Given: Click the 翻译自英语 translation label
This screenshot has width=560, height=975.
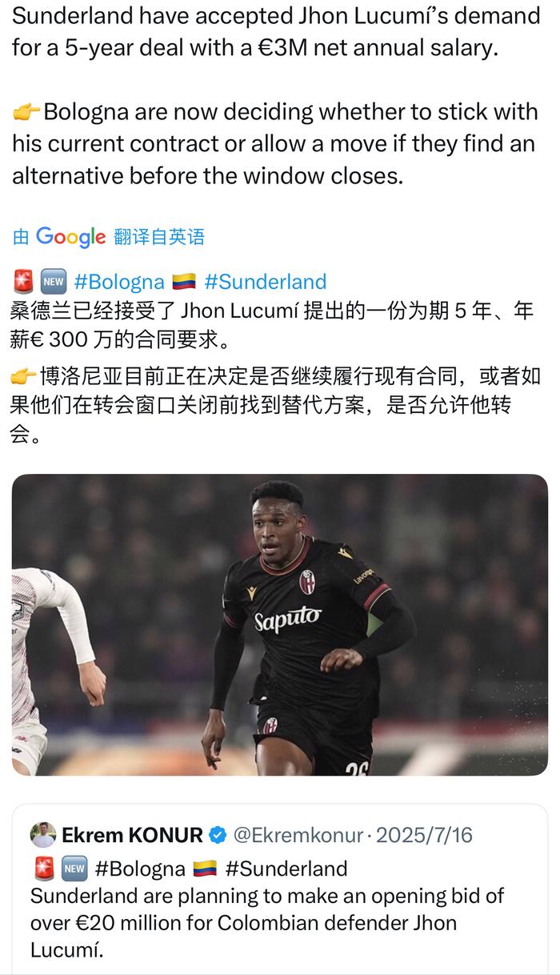Looking at the screenshot, I should pyautogui.click(x=159, y=237).
